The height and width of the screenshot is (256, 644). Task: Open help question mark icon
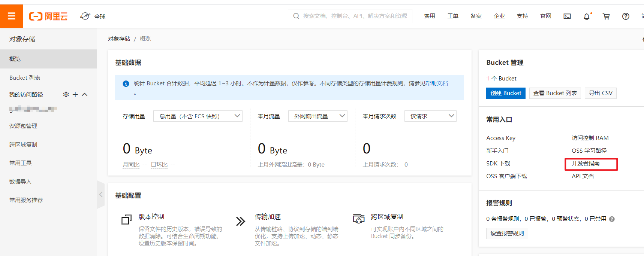click(626, 16)
